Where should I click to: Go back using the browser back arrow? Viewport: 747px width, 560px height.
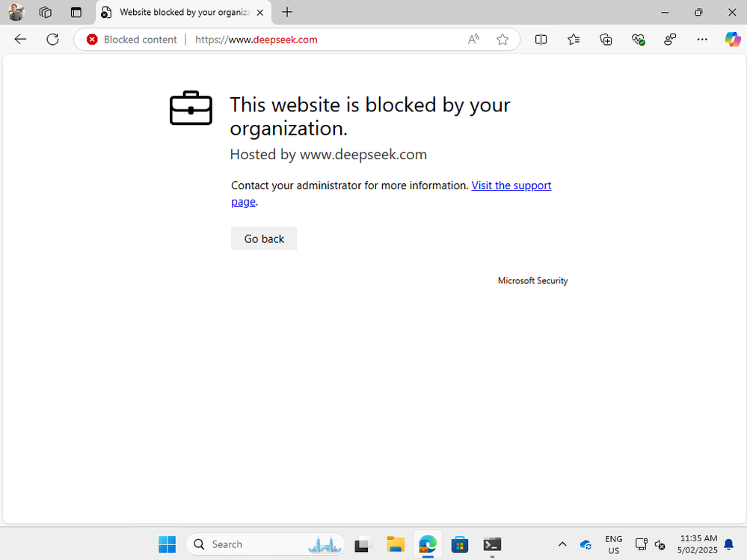[20, 40]
